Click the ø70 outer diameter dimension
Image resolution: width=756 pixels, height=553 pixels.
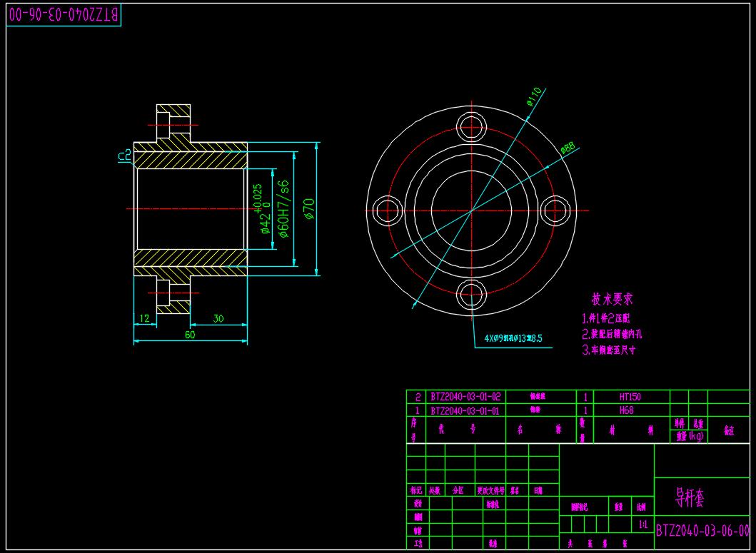309,207
